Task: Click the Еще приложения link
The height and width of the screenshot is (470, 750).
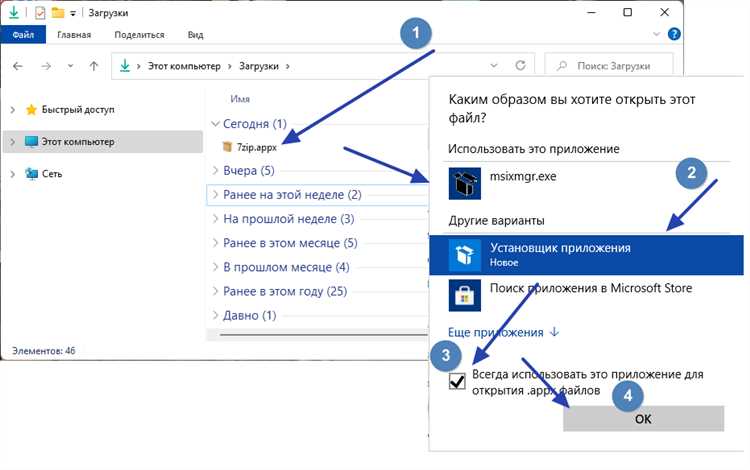Action: point(503,332)
